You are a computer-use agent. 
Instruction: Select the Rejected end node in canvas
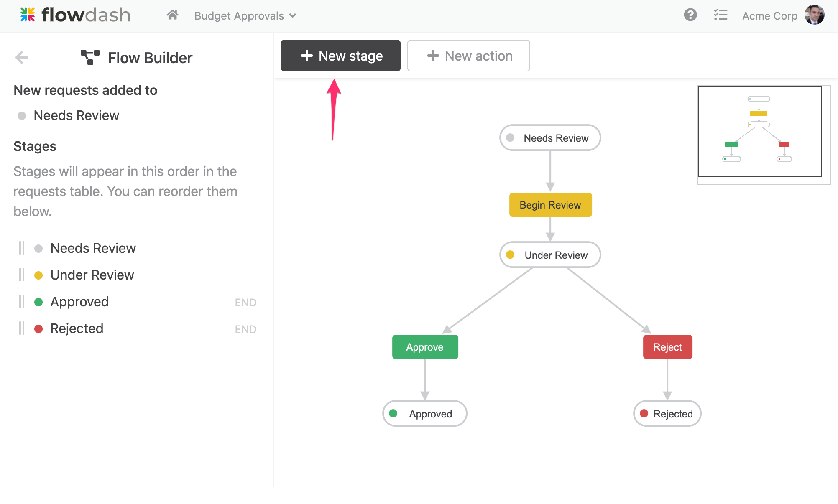tap(667, 414)
